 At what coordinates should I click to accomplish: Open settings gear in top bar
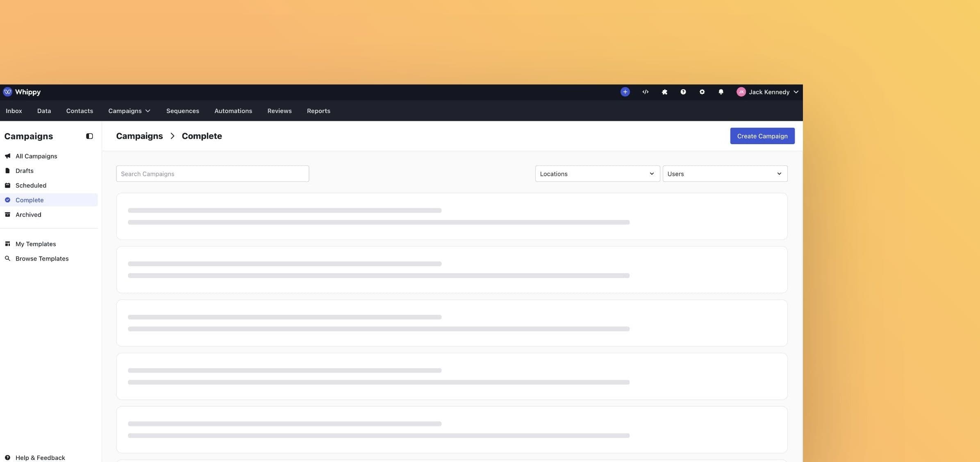point(702,92)
